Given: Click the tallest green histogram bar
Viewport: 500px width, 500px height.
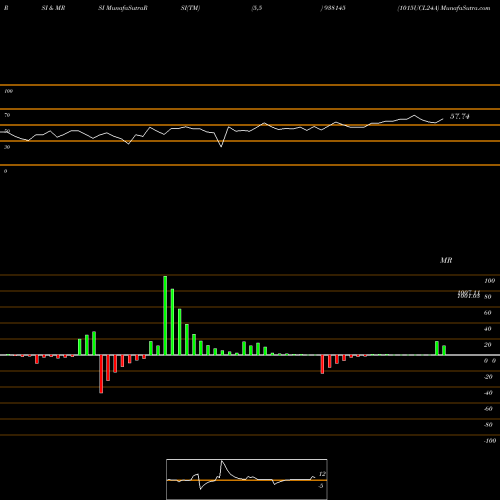Looking at the screenshot, I should click(165, 315).
